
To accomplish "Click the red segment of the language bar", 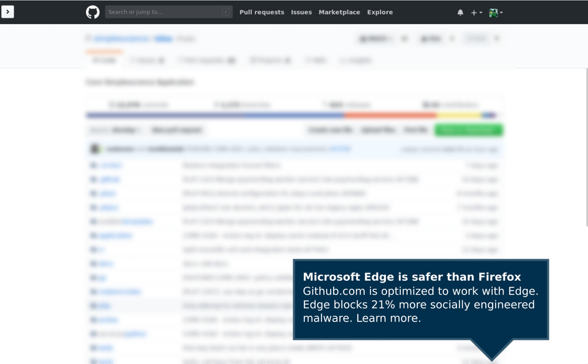I will click(x=390, y=115).
